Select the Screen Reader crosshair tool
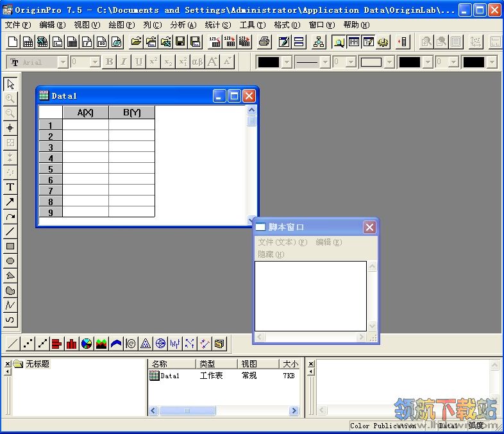504x434 pixels. [10, 128]
